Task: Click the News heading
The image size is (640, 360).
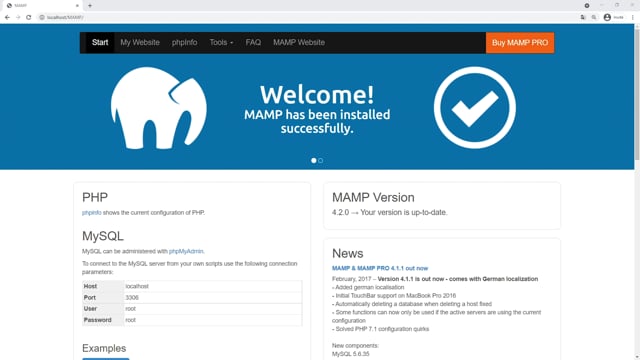Action: [x=347, y=253]
